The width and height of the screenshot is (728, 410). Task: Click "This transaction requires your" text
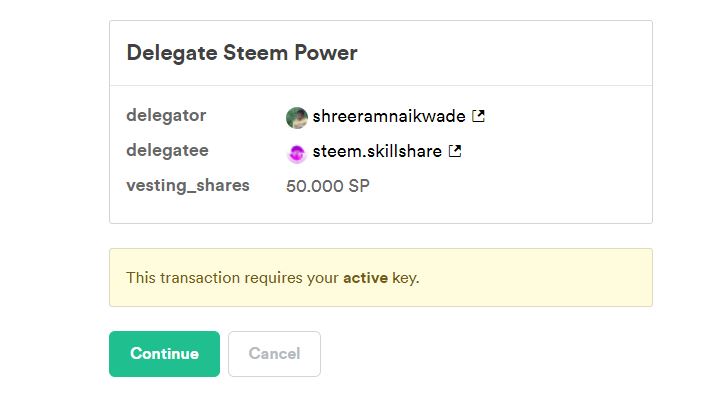tap(232, 278)
